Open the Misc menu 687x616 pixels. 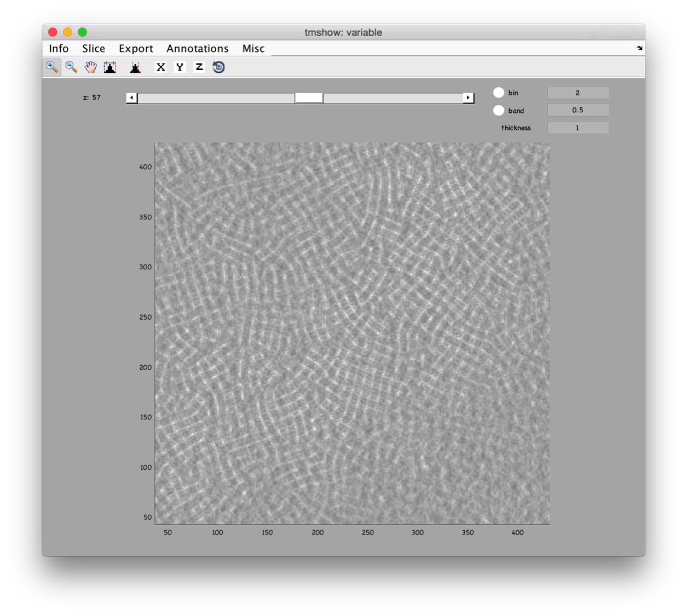tap(253, 49)
